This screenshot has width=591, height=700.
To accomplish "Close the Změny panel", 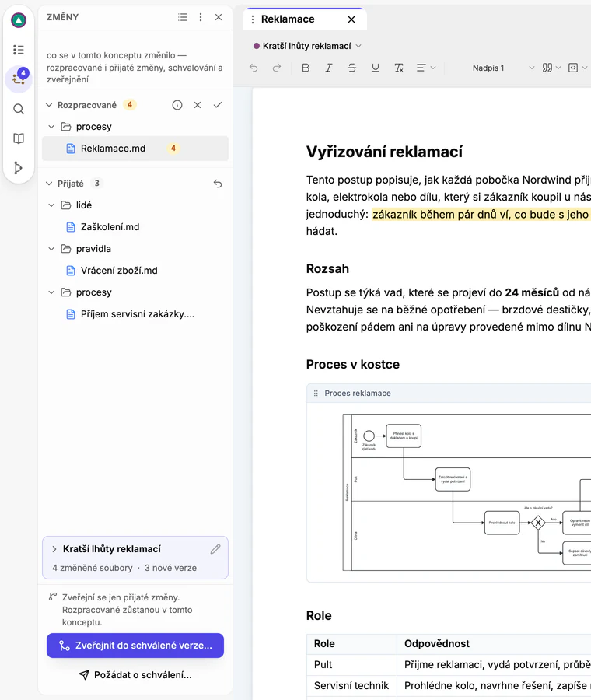I will pyautogui.click(x=219, y=17).
